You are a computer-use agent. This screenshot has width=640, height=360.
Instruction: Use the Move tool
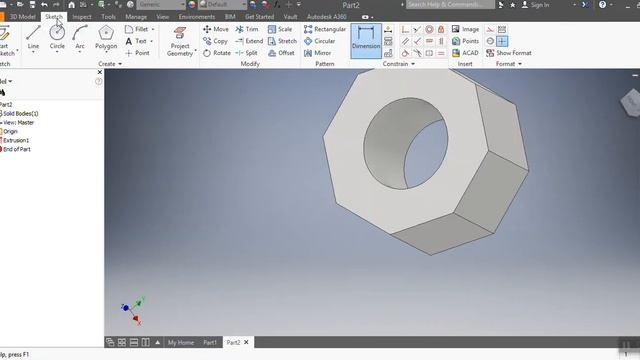tap(216, 29)
